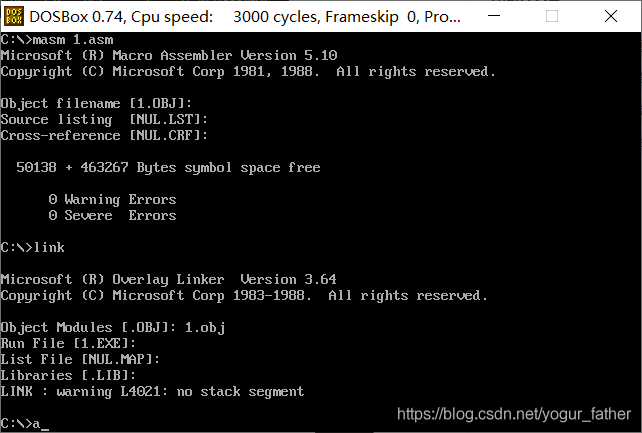The height and width of the screenshot is (433, 642).
Task: Click the blog.csdn.net watermark link
Action: click(514, 414)
